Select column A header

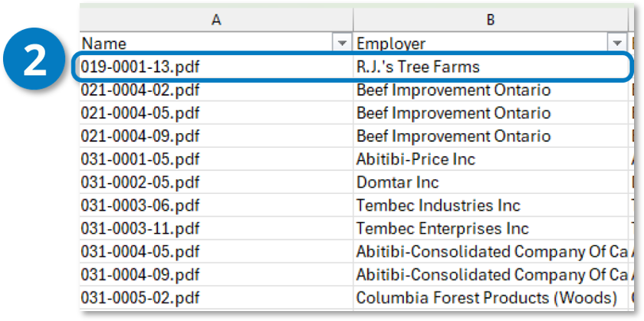(216, 20)
